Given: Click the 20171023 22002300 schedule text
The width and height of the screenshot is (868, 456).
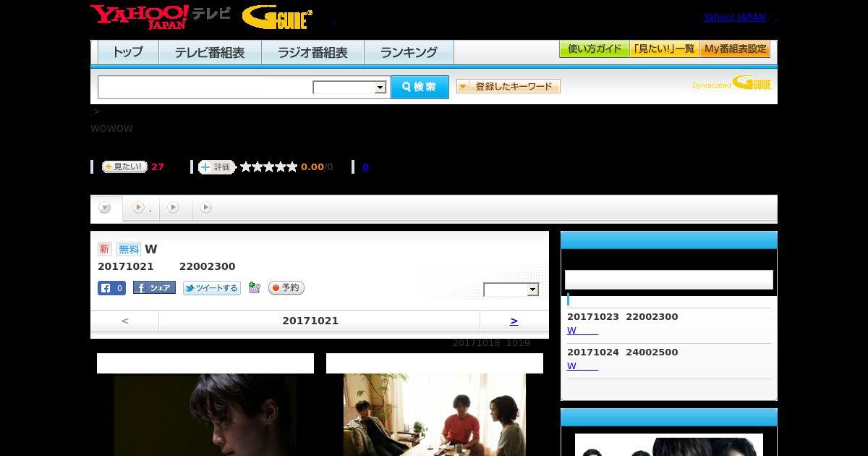Looking at the screenshot, I should tap(622, 316).
